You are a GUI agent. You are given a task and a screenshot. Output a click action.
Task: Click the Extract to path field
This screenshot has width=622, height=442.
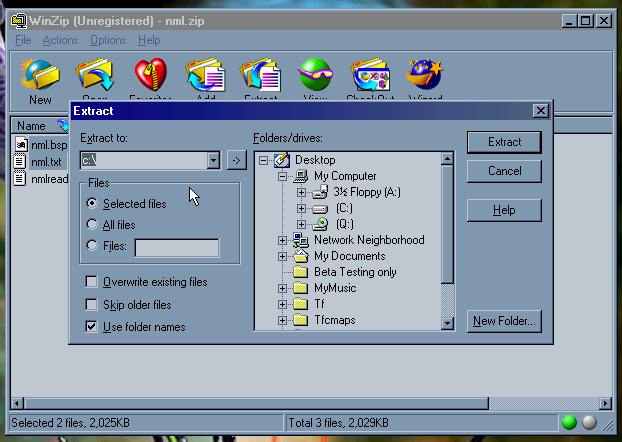(144, 160)
